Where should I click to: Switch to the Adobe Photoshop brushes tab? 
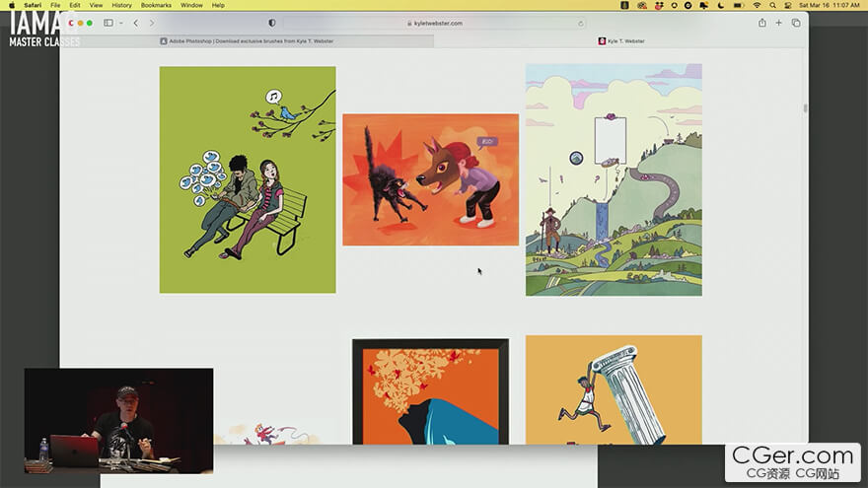tap(247, 41)
